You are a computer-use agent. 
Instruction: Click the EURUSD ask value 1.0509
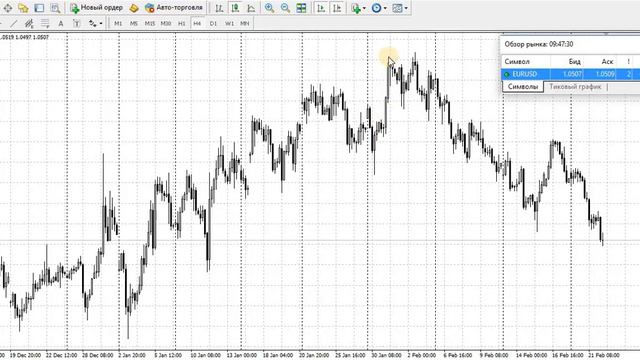pos(605,74)
